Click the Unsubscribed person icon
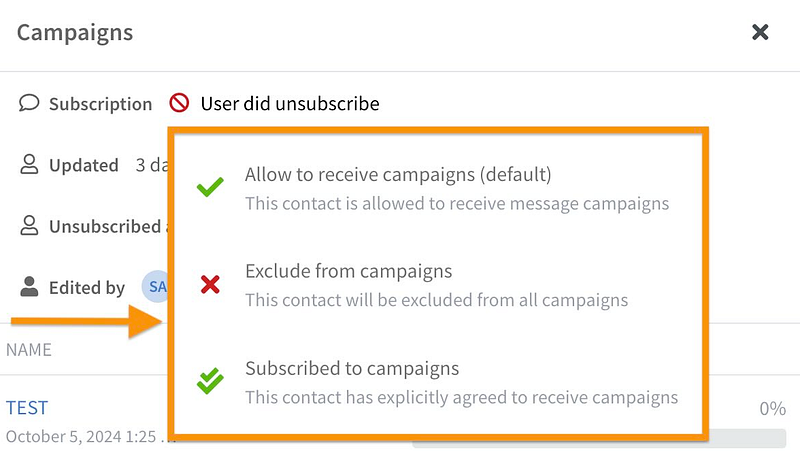The image size is (800, 462). coord(29,226)
